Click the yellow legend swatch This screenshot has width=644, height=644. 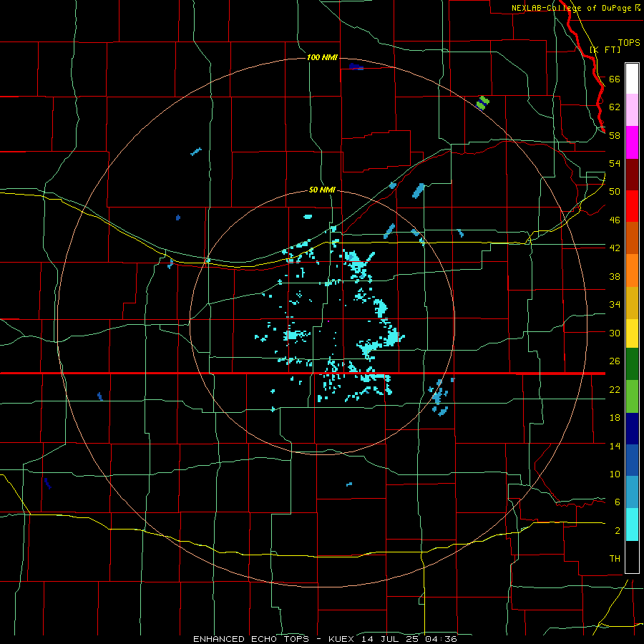[x=632, y=333]
